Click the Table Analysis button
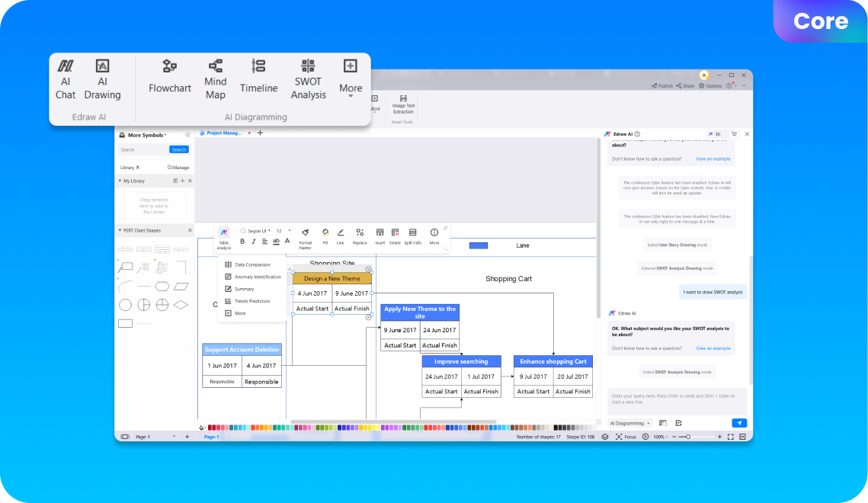This screenshot has width=868, height=503. pyautogui.click(x=223, y=238)
